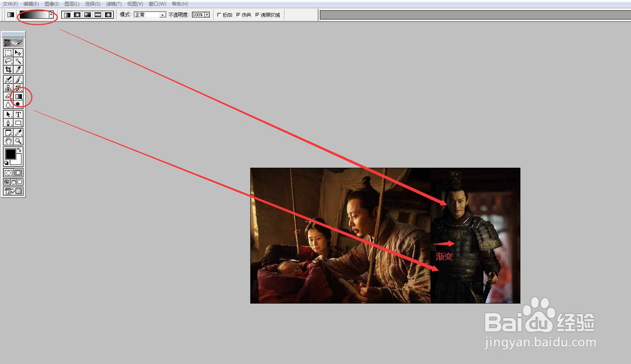
Task: Select the Type tool
Action: 18,114
